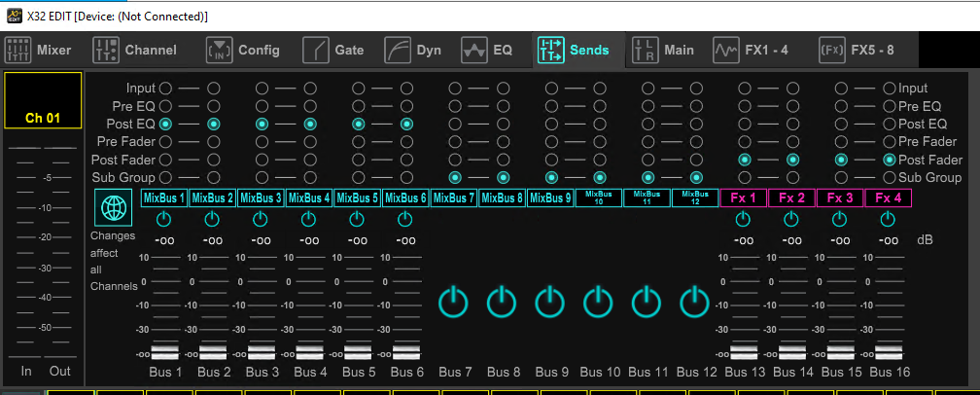Click the Fx 4 -oo level readout
Viewport: 980px width, 395px height.
coord(889,240)
